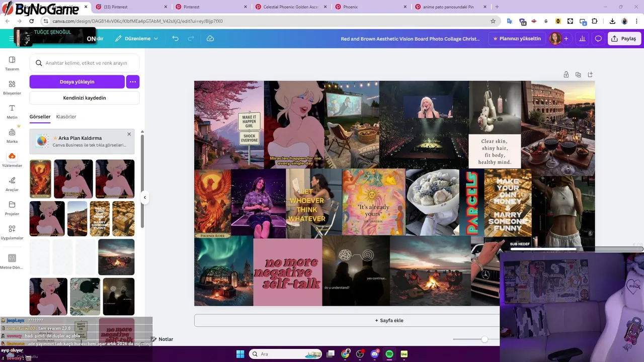Screen dimensions: 644x362
Task: Add a collaborator with the plus icon
Action: pyautogui.click(x=566, y=39)
